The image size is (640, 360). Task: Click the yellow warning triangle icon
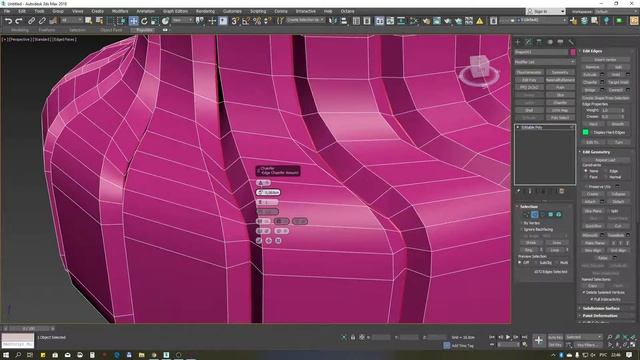480,21
